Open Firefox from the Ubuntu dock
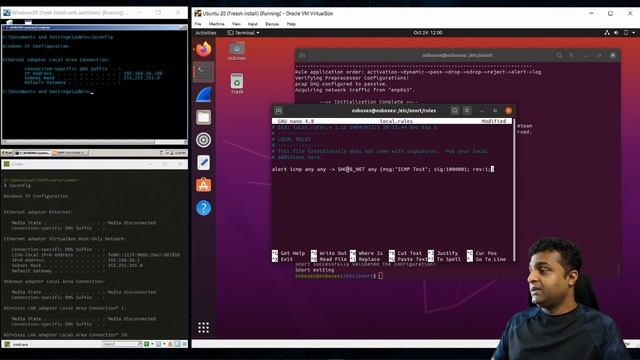Screen dimensions: 640x360 (x=203, y=49)
